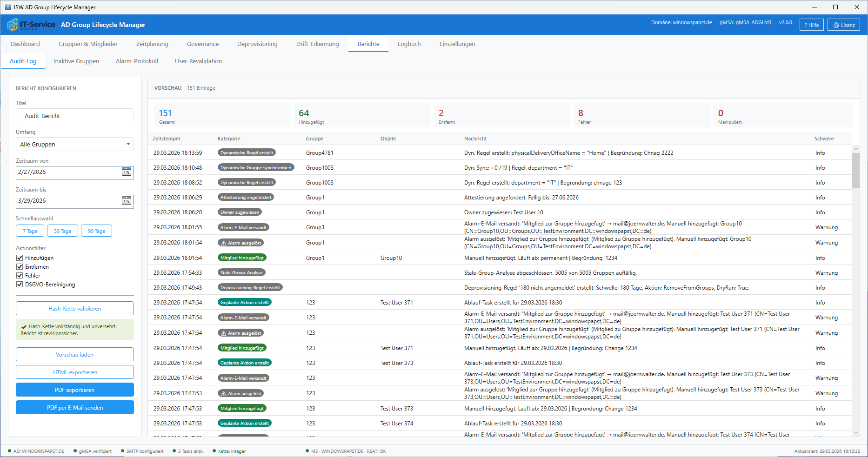
Task: Open calendar picker for Zeitraum von
Action: coord(126,172)
